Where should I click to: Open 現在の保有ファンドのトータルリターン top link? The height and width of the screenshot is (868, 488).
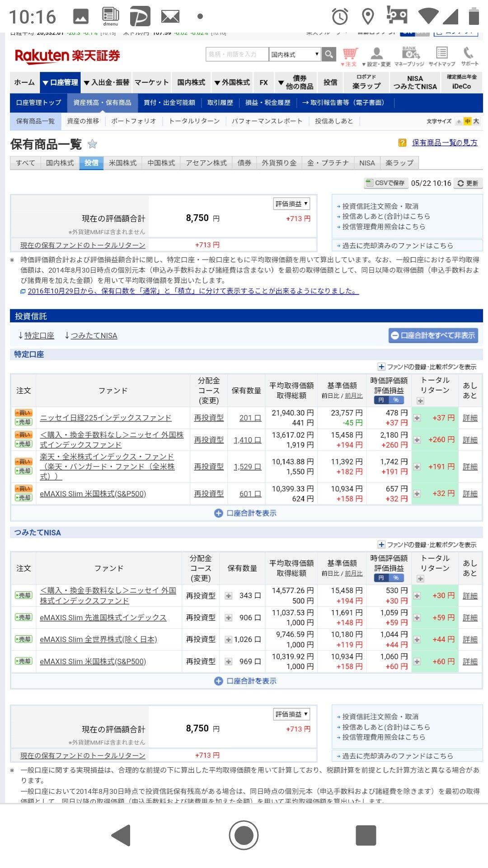coord(83,245)
